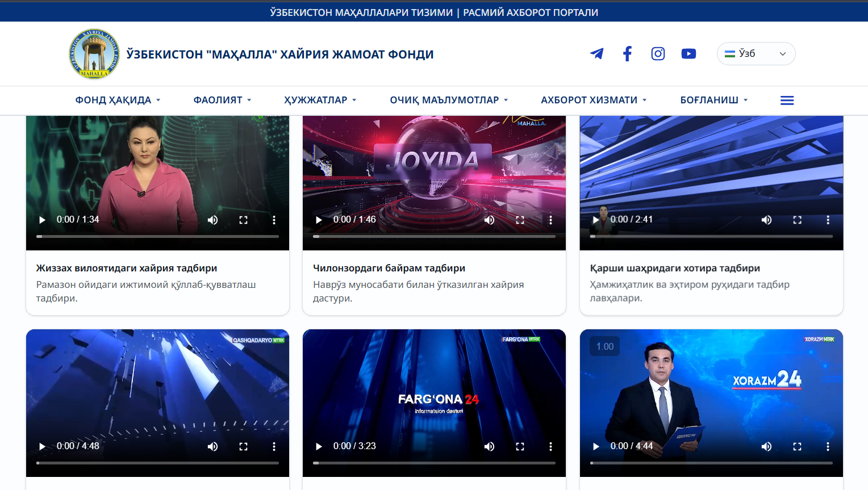Open the ҲУЖЖАТЛАР menu item
868x490 pixels.
point(320,100)
